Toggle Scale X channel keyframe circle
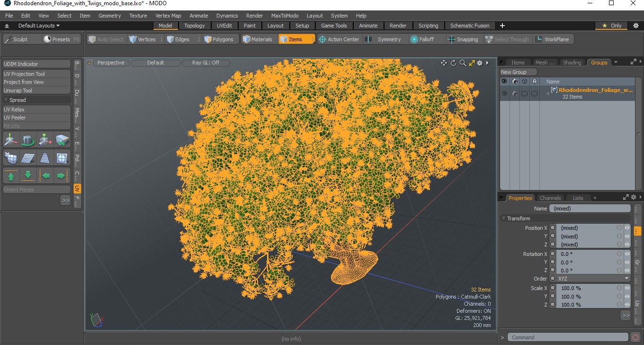 (553, 288)
